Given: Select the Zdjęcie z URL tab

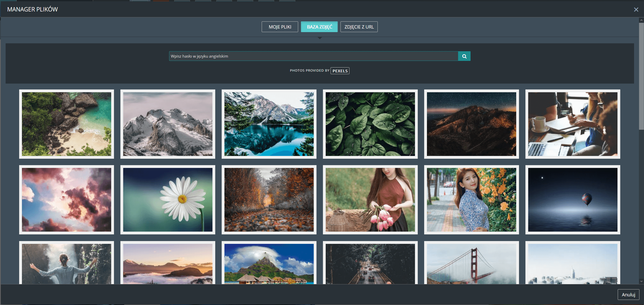Looking at the screenshot, I should point(359,27).
